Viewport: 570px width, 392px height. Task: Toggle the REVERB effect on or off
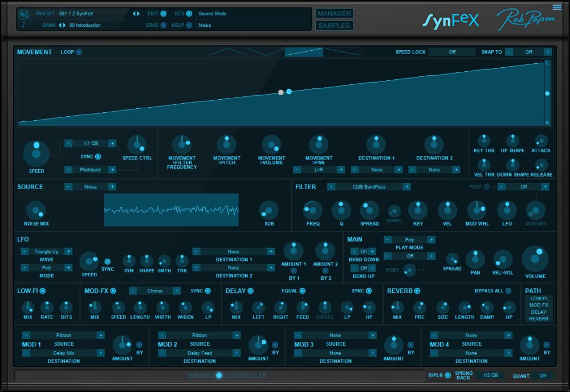pos(417,291)
